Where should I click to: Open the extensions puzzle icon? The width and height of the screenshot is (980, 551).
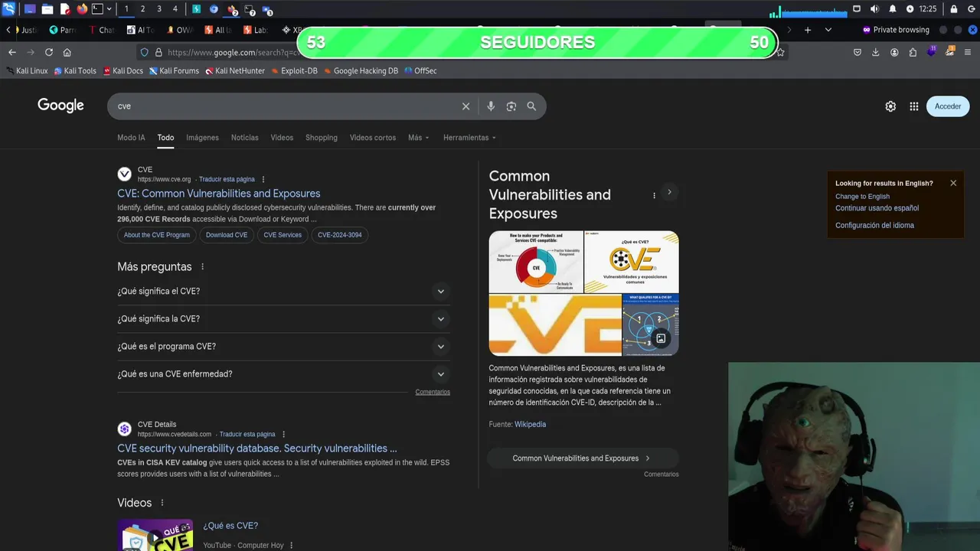913,52
